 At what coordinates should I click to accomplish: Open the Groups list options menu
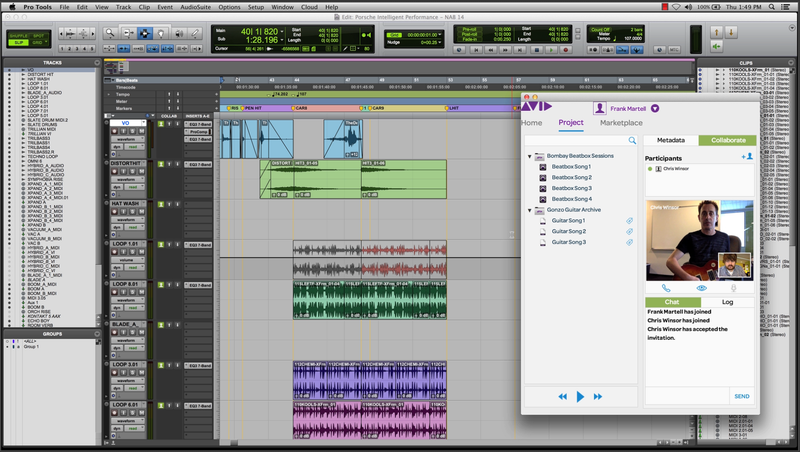[x=97, y=334]
